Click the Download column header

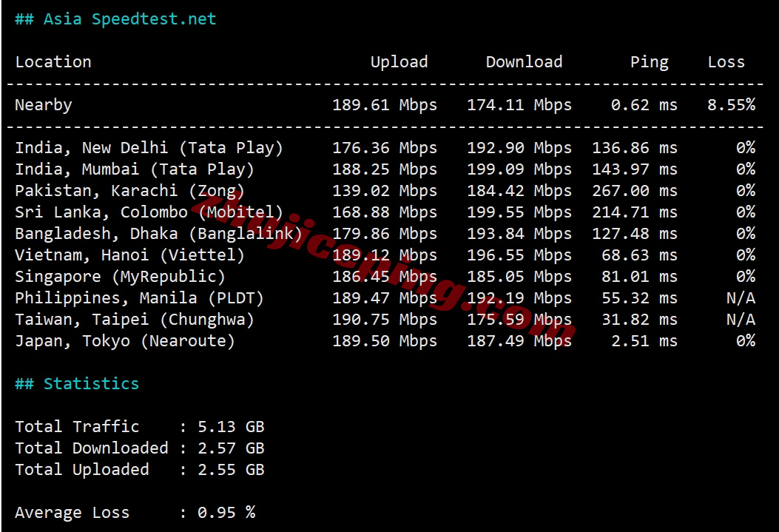coord(524,62)
